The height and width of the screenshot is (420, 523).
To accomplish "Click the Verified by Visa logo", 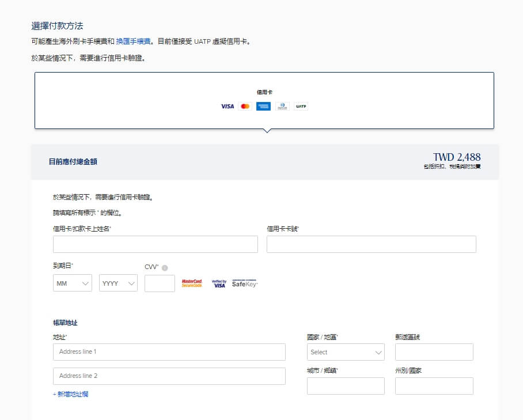I will tap(219, 283).
